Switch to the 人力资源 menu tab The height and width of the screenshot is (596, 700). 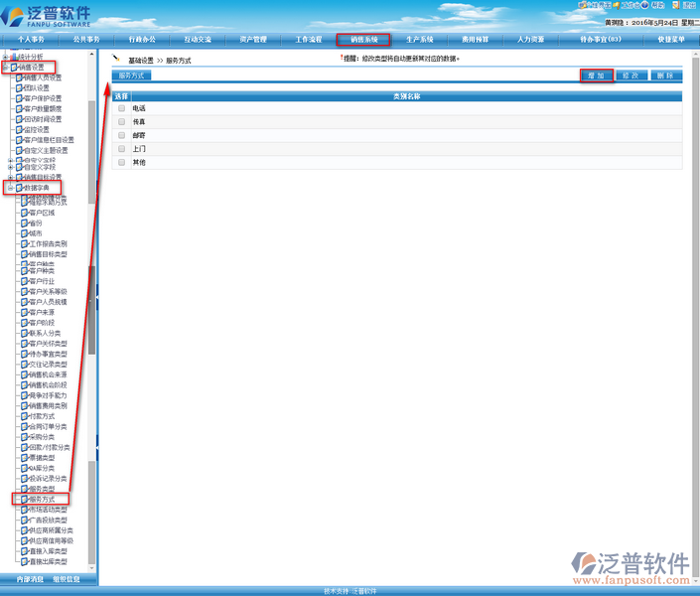tap(530, 40)
